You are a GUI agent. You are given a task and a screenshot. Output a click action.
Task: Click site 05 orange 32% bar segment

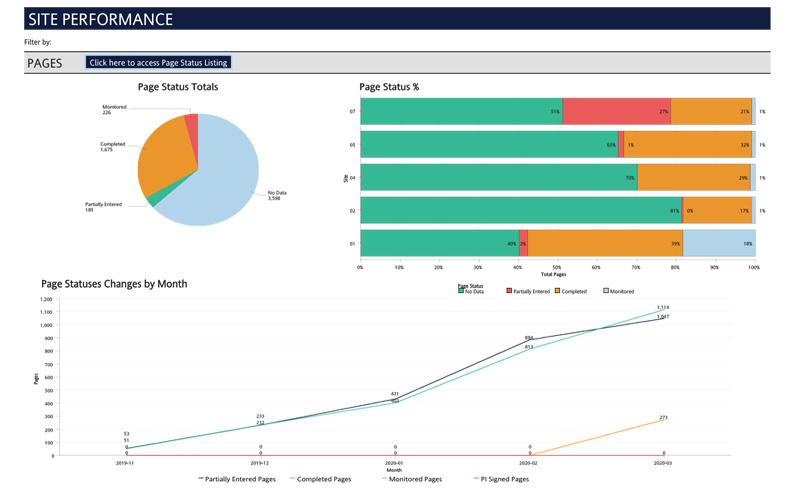click(x=687, y=145)
